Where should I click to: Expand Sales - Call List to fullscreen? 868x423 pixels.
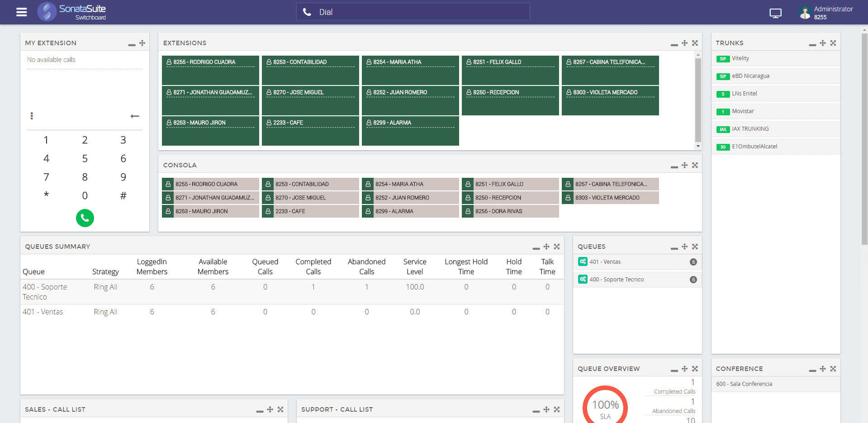[x=280, y=409]
